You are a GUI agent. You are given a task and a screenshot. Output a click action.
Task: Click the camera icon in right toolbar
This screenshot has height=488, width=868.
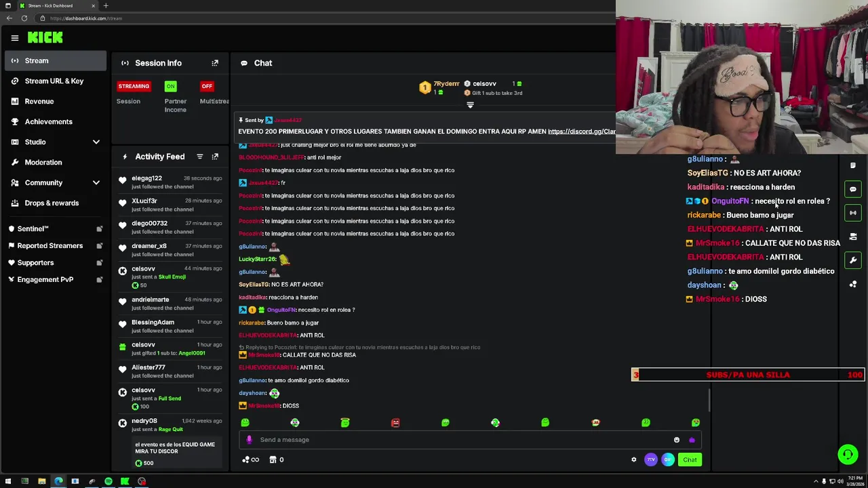tap(853, 237)
